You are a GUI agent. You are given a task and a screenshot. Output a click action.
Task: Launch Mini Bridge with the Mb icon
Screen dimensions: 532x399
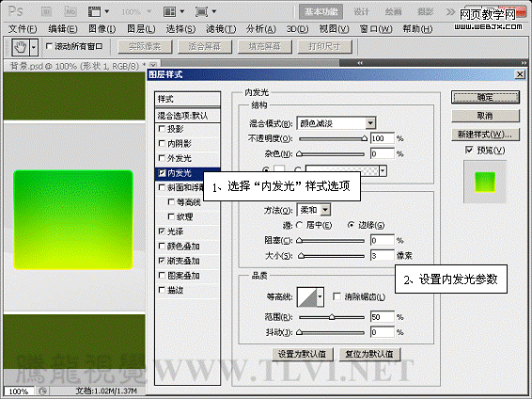70,11
